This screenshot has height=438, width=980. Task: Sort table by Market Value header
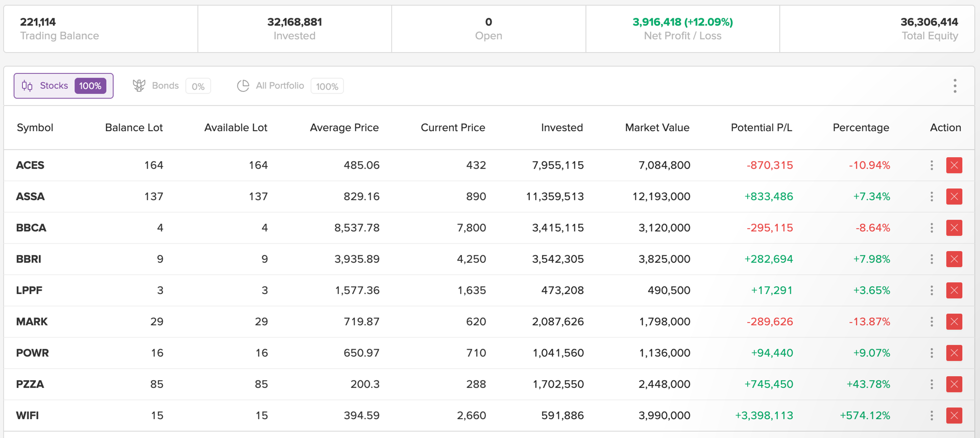[x=657, y=128]
